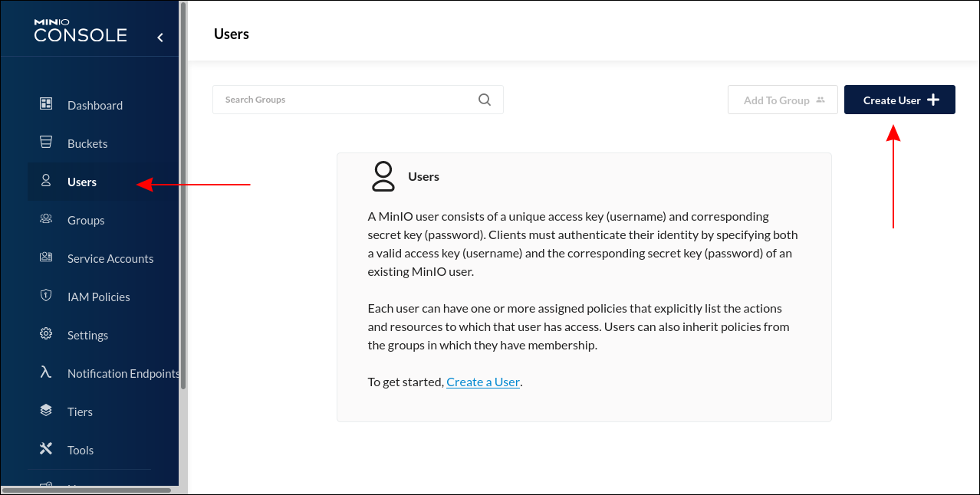Select the Users person icon in sidebar
980x495 pixels.
46,182
